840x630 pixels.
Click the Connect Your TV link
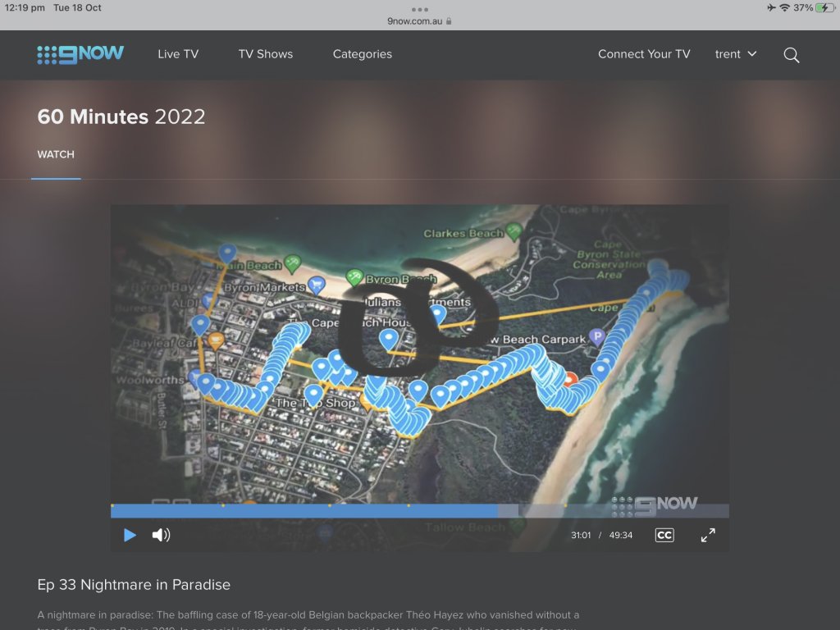[x=644, y=54]
